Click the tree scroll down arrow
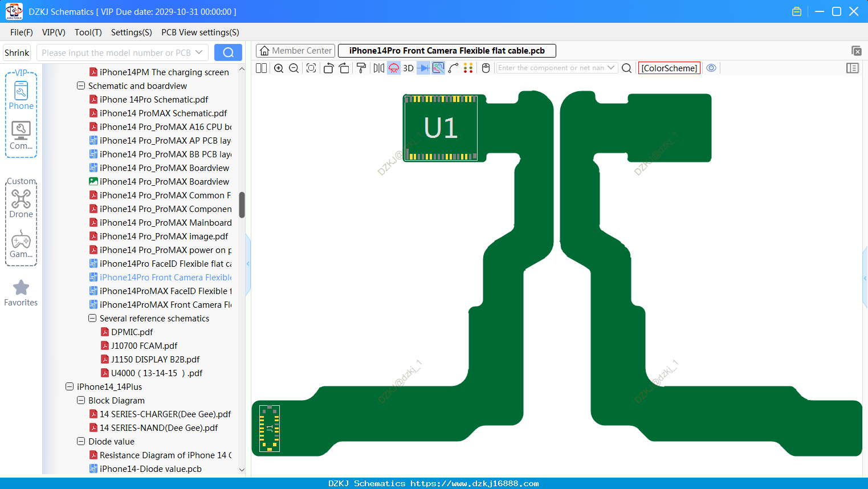The width and height of the screenshot is (868, 489). [242, 470]
